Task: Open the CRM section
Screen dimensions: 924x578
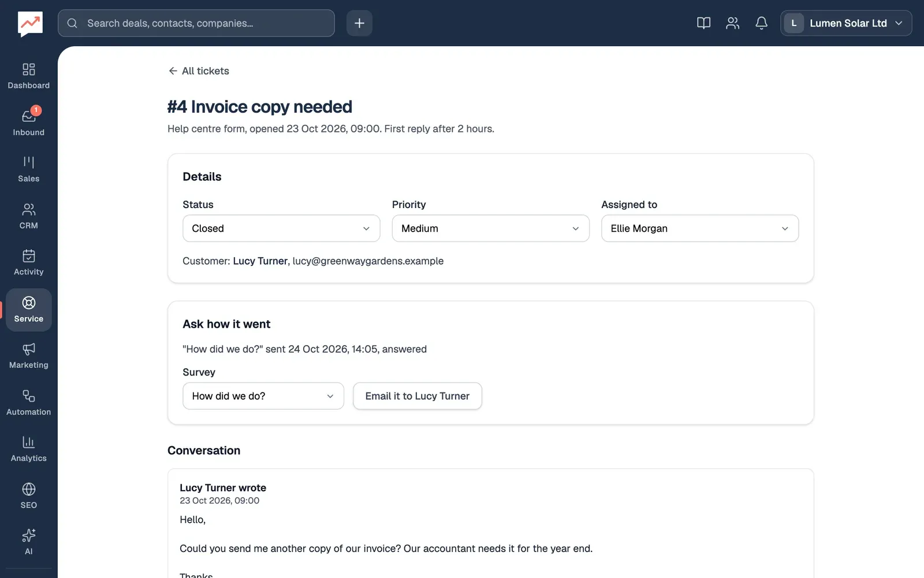Action: [x=29, y=216]
